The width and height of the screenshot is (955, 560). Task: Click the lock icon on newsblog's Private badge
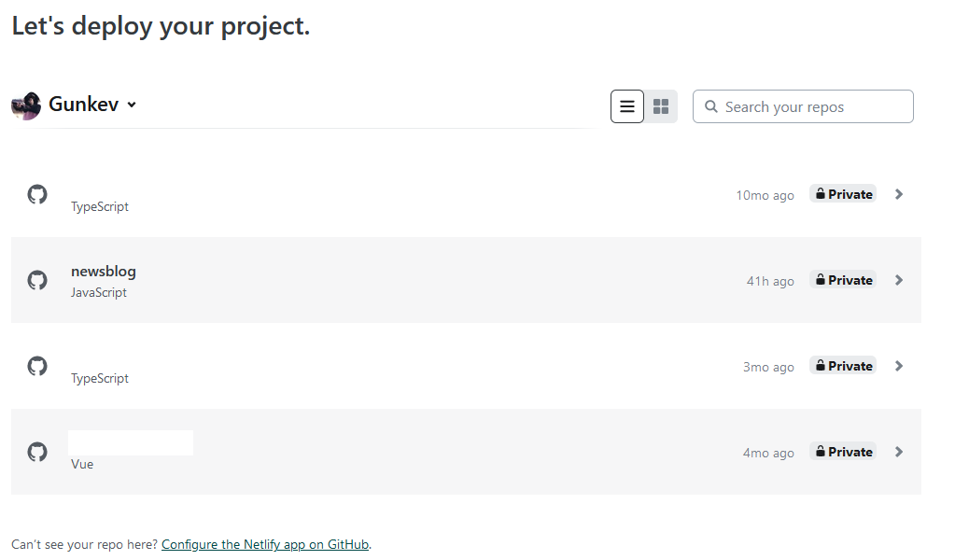point(822,279)
